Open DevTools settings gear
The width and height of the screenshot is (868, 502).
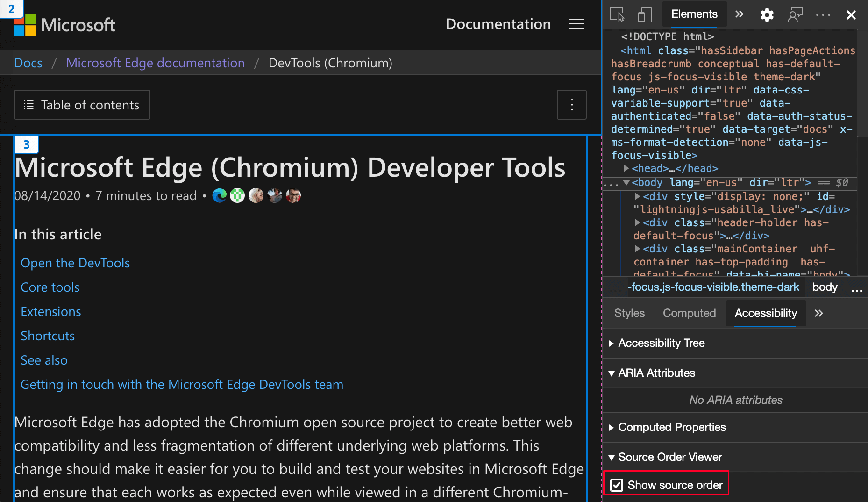tap(767, 15)
